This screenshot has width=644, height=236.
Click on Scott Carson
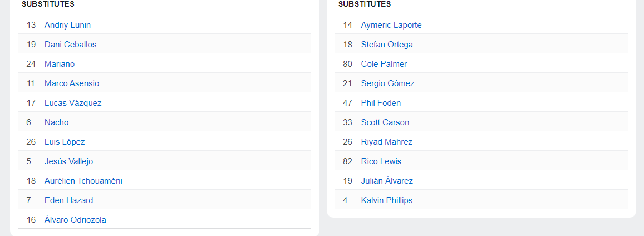[385, 122]
